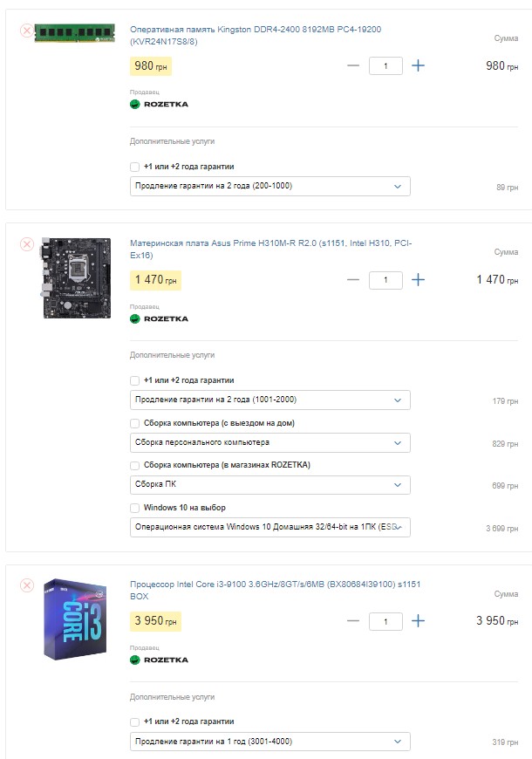Decrease Kingston RAM quantity with minus icon

coord(353,65)
